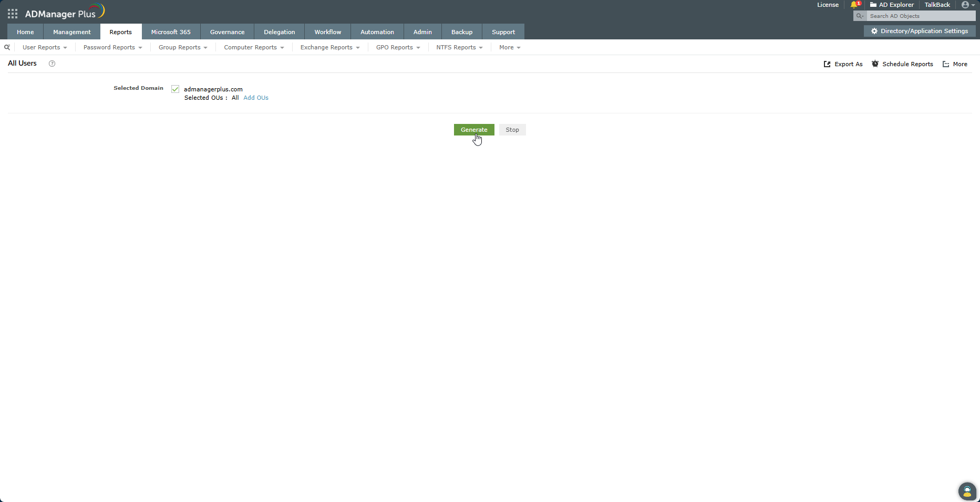Click the Schedule Reports alarm icon

pos(875,64)
